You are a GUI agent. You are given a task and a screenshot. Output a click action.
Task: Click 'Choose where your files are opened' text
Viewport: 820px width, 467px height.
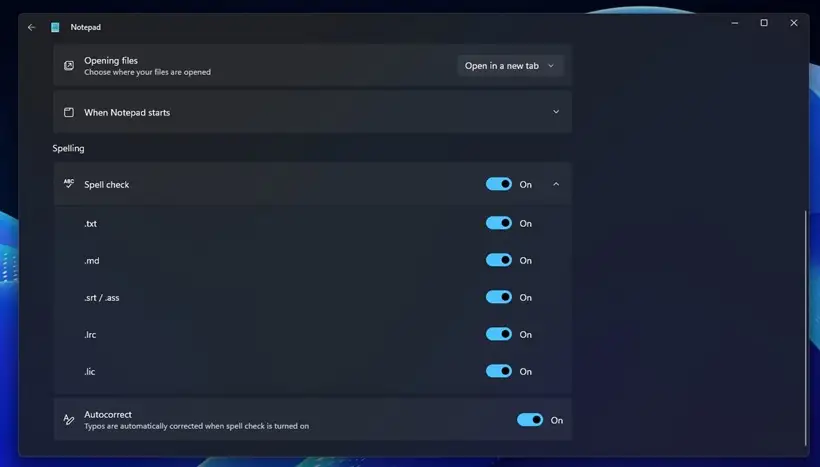[147, 72]
